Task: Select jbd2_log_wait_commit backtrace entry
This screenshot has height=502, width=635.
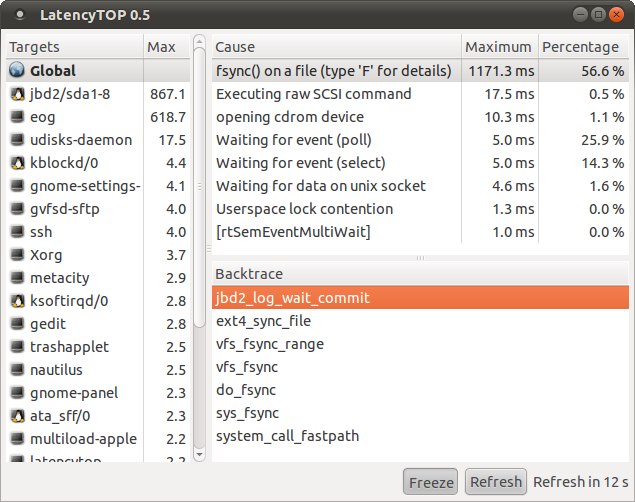Action: (292, 298)
